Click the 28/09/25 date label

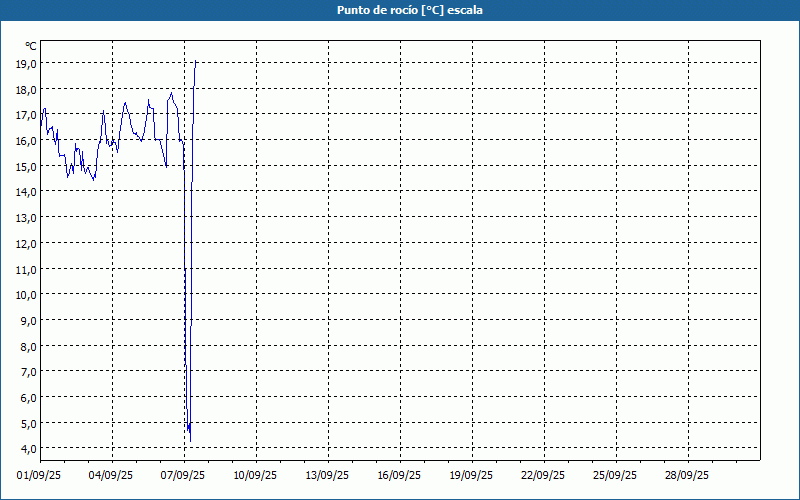point(687,476)
